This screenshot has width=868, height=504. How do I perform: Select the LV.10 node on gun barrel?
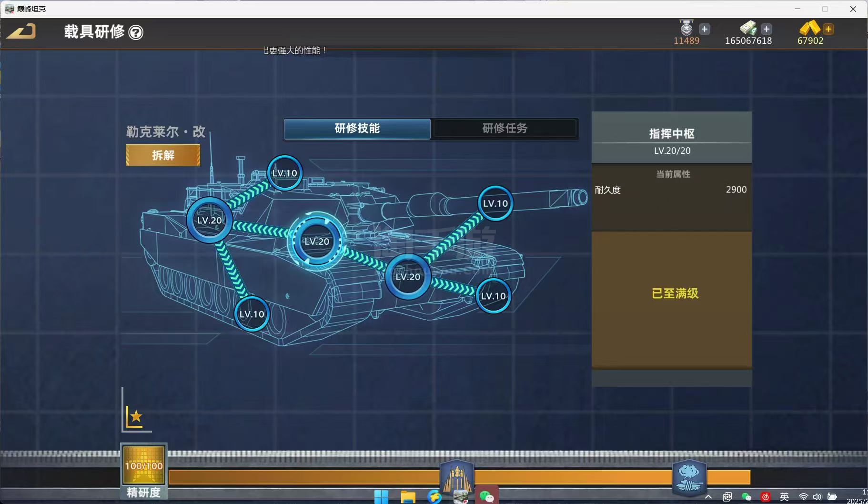coord(495,203)
